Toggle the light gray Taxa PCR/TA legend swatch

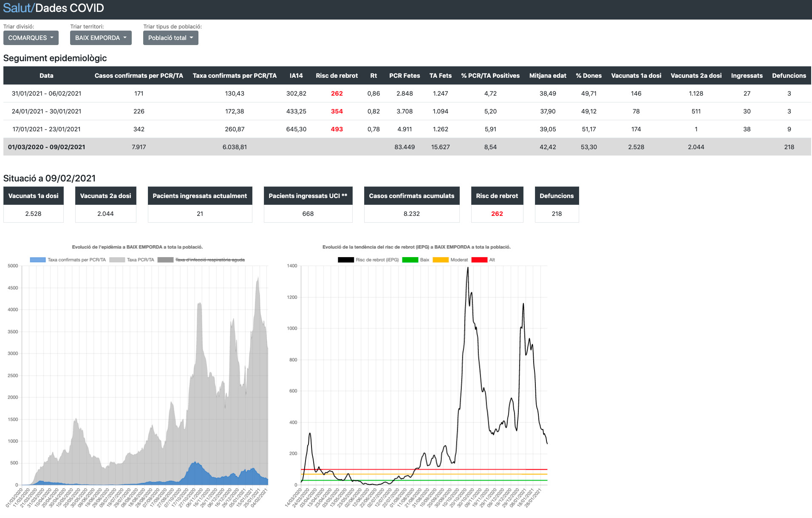tap(117, 260)
